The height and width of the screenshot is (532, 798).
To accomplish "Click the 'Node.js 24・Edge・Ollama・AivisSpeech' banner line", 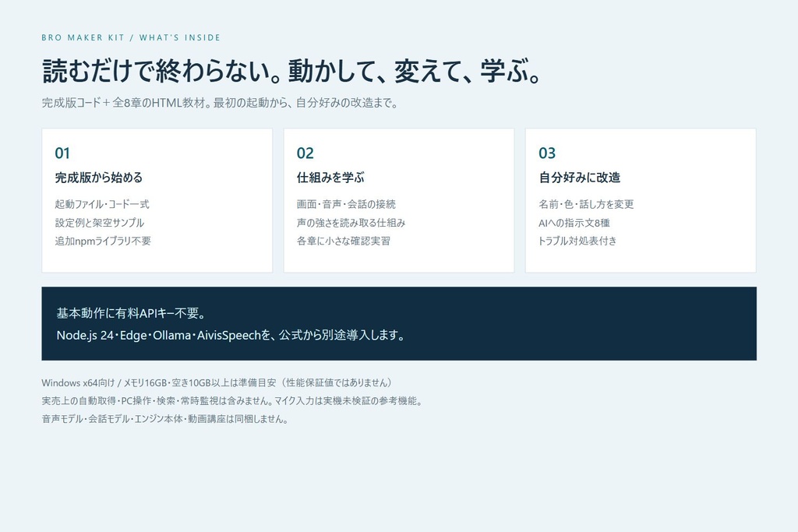I will 231,335.
